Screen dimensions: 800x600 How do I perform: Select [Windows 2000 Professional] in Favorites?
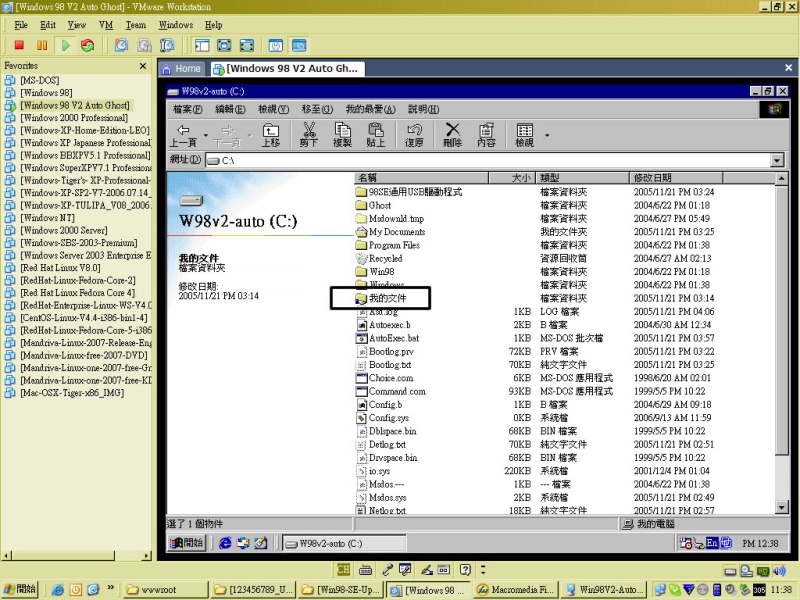point(74,118)
